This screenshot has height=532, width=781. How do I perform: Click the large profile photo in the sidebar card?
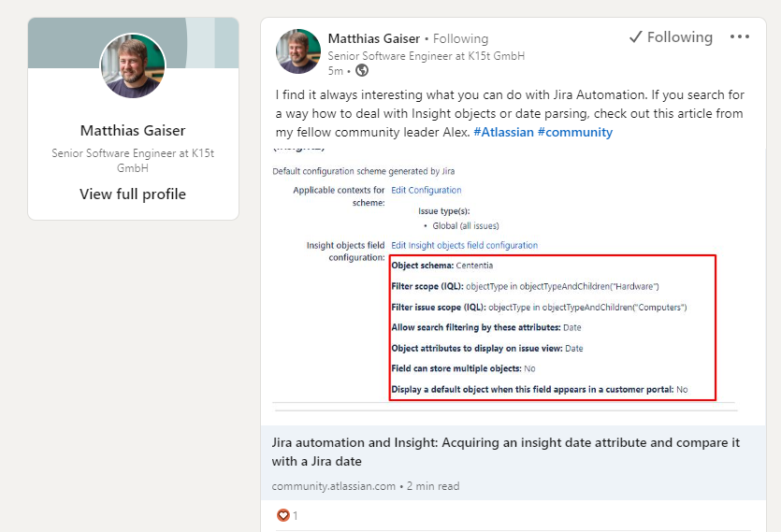coord(133,65)
